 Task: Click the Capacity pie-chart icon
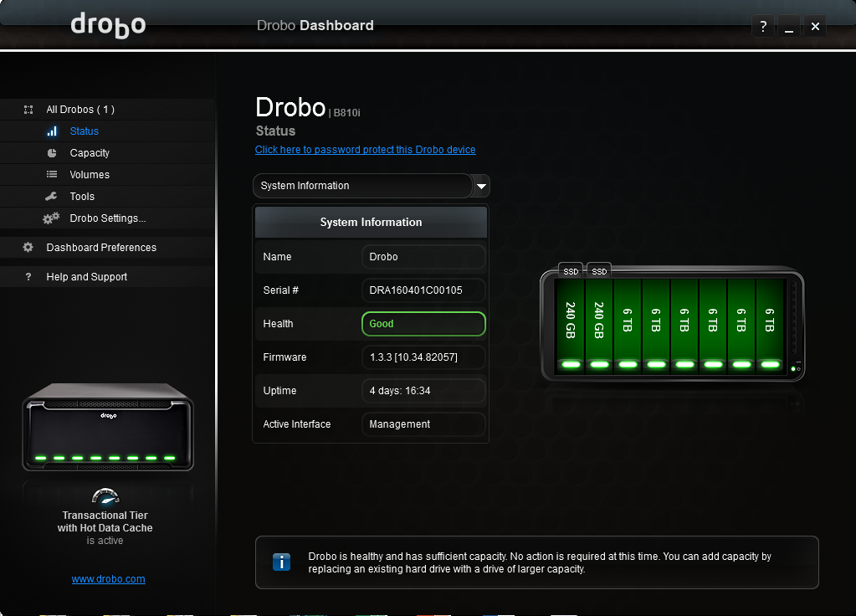coord(52,153)
